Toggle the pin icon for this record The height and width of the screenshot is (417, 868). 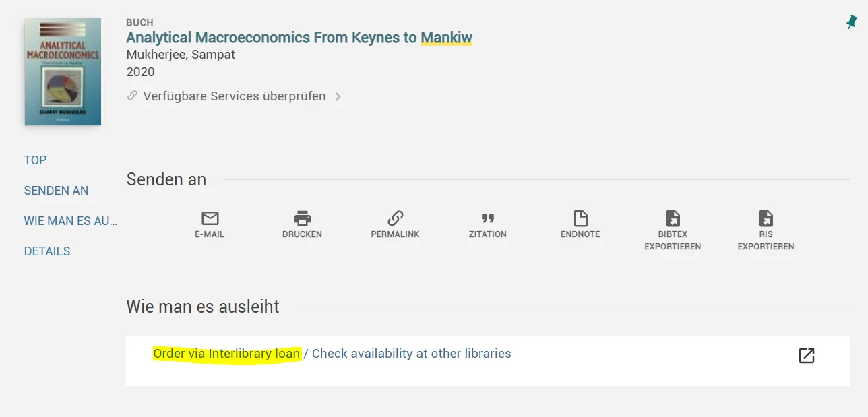pyautogui.click(x=852, y=23)
